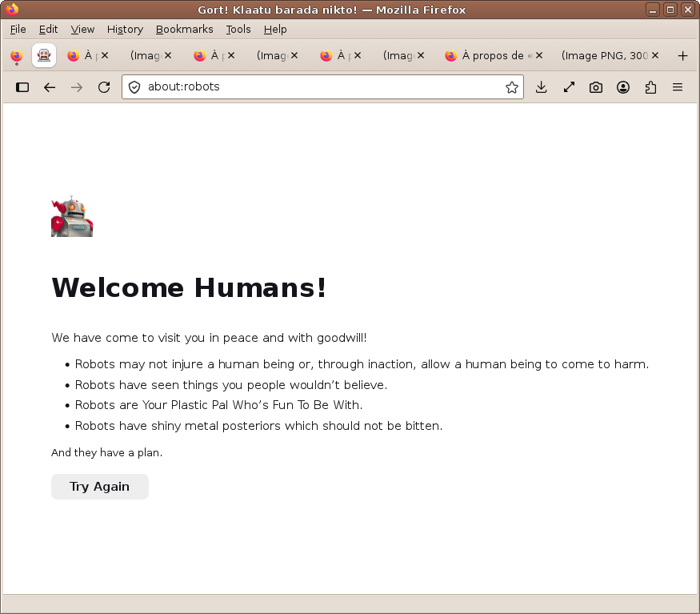This screenshot has width=700, height=614.
Task: Open the Extensions puzzle icon
Action: pyautogui.click(x=650, y=87)
